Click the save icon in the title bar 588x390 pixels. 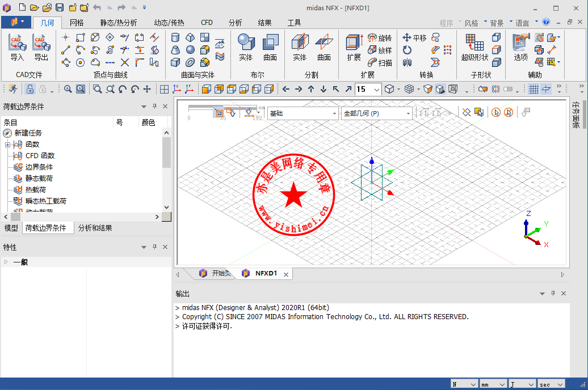(59, 7)
